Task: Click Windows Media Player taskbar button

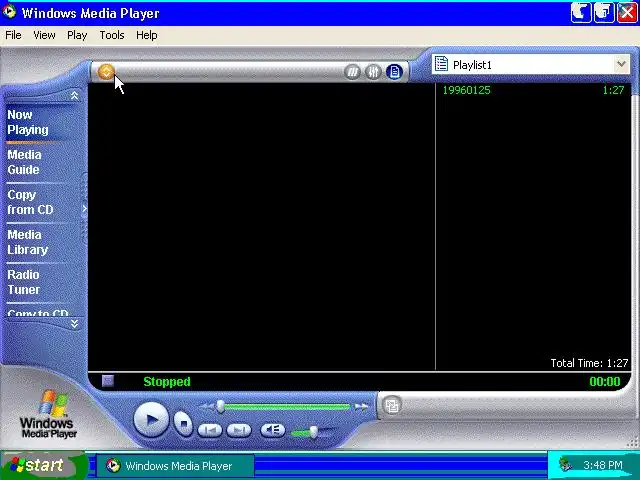Action: pos(176,466)
